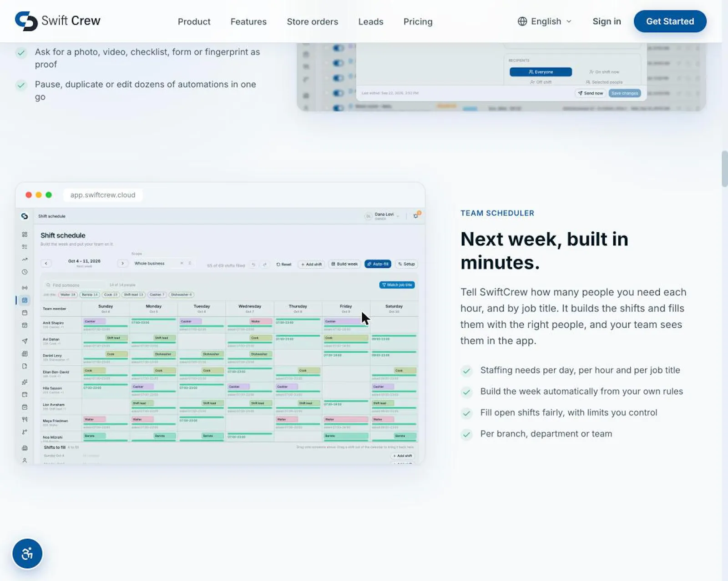The width and height of the screenshot is (728, 581).
Task: Select the On shift now recipients option
Action: [604, 72]
